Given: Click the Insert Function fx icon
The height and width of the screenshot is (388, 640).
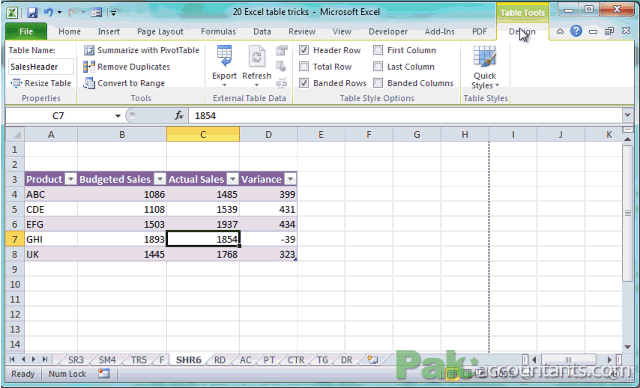Looking at the screenshot, I should point(179,116).
